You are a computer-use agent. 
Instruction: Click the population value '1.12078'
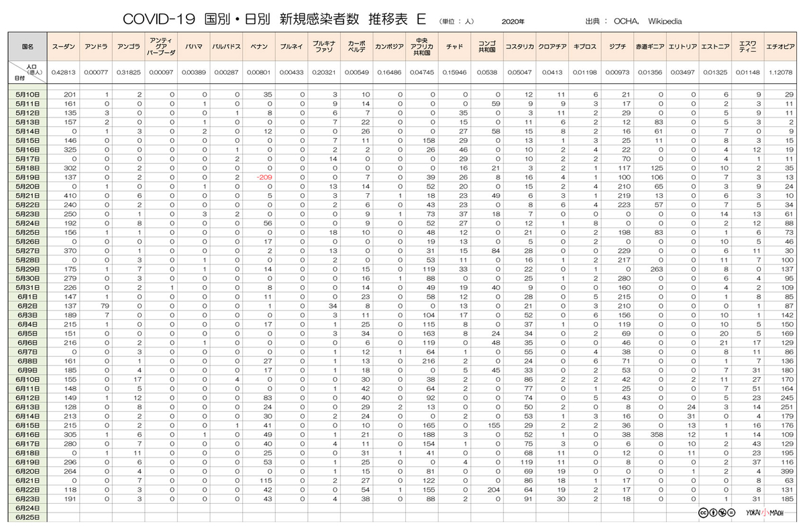[x=781, y=72]
